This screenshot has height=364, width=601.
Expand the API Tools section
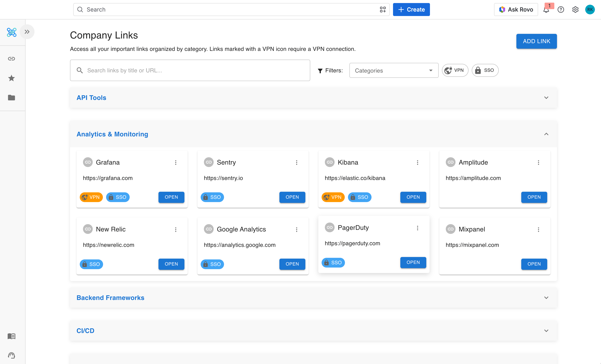[313, 98]
